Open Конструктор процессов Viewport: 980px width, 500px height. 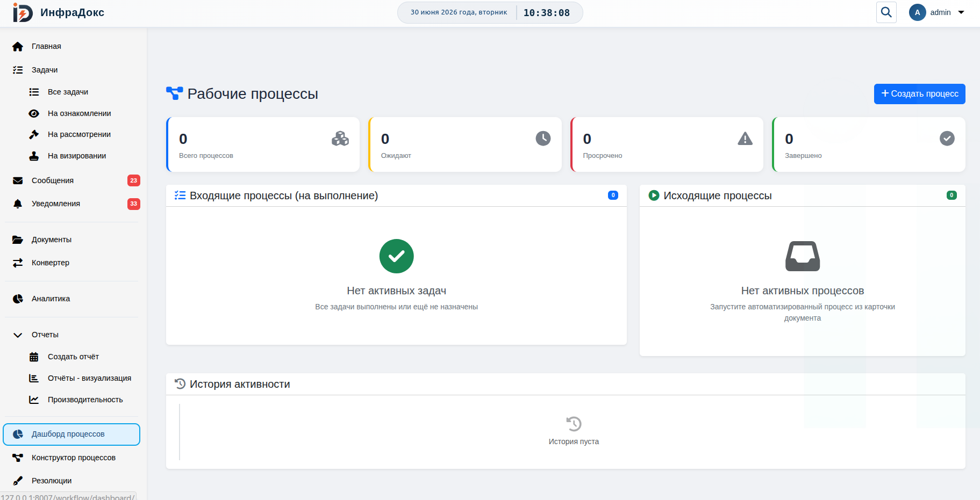(x=74, y=458)
